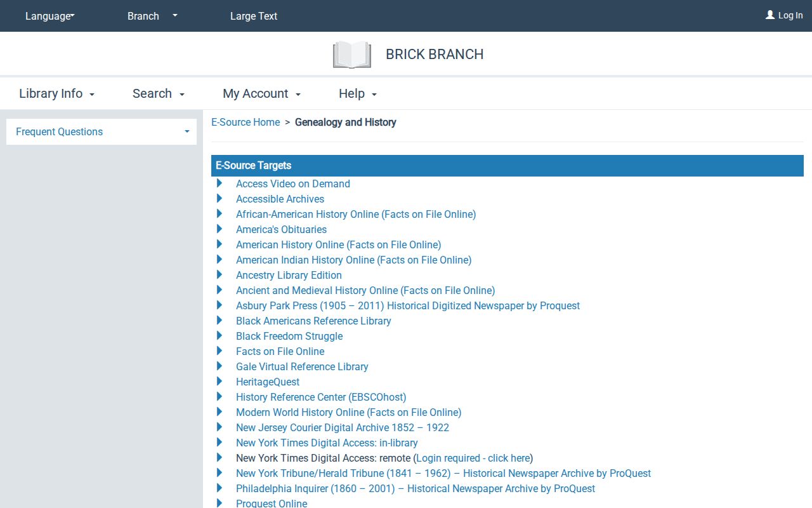Click the Log In link

point(784,15)
